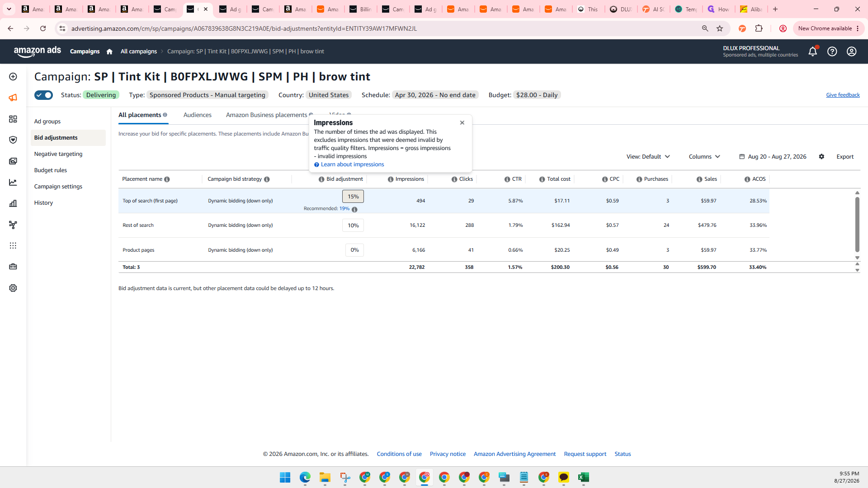Open Chrome extensions puzzle icon
Viewport: 868px width, 488px height.
point(759,28)
